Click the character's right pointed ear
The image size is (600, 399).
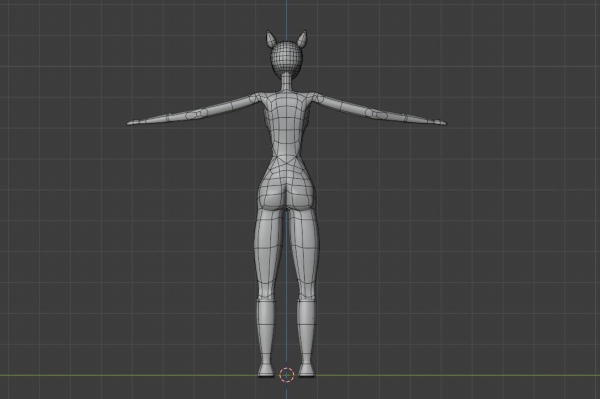pyautogui.click(x=302, y=39)
